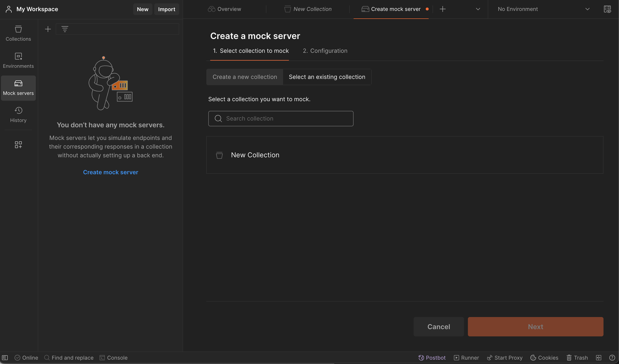
Task: Click the plus icon to create mock server
Action: click(48, 29)
